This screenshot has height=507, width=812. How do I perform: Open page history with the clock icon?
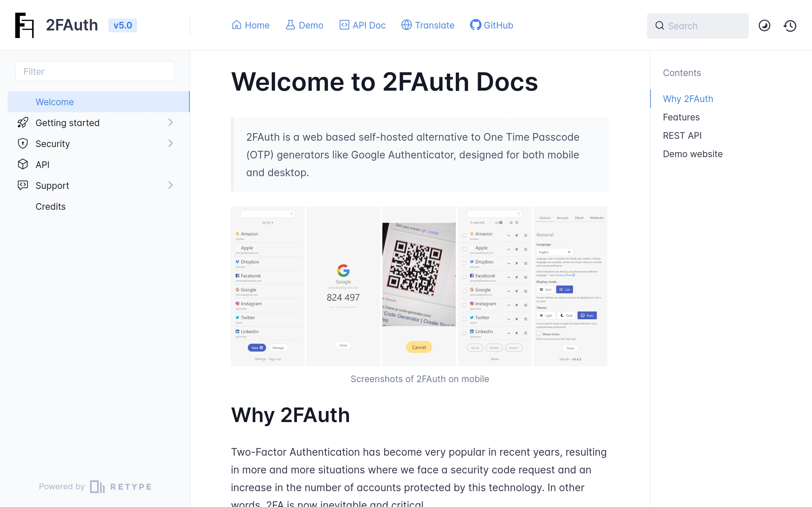click(789, 25)
